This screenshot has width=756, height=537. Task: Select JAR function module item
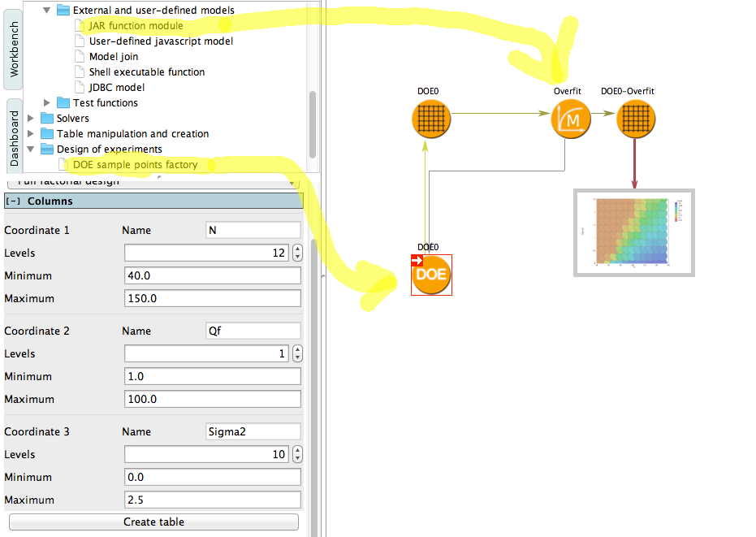click(136, 26)
